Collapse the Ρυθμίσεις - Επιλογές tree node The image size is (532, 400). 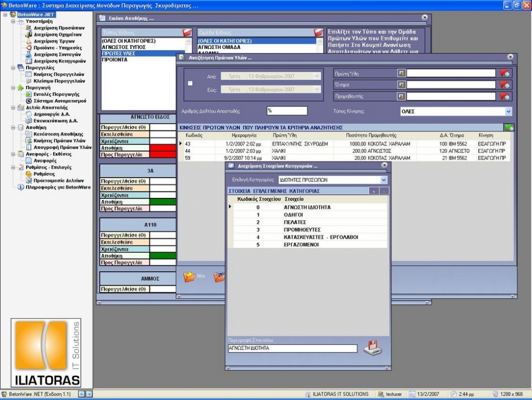(13, 167)
